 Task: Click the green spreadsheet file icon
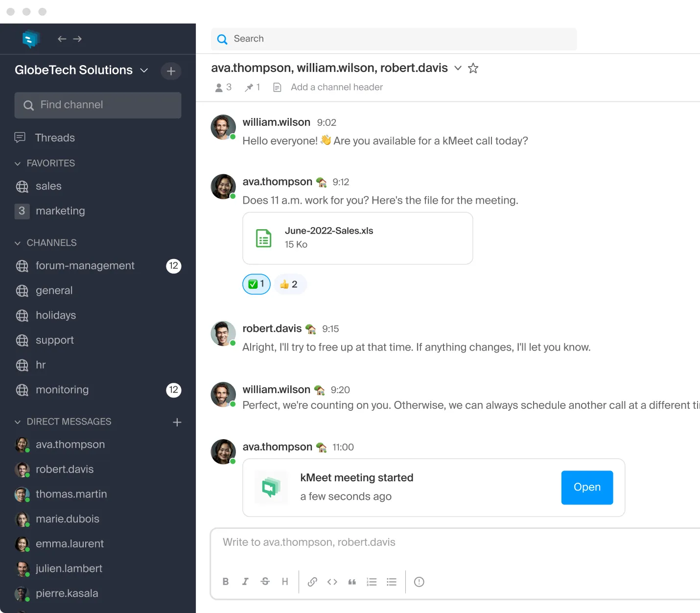click(x=263, y=238)
